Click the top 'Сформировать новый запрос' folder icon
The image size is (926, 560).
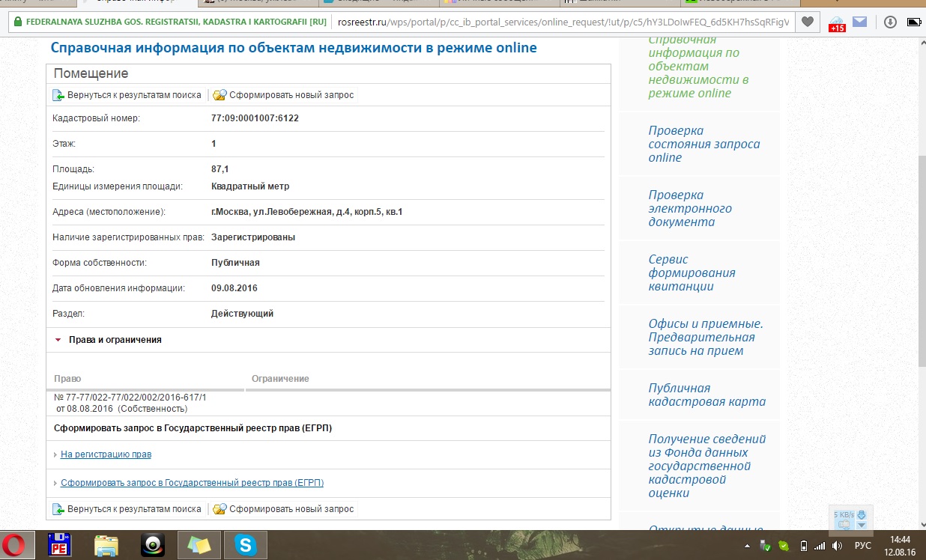220,95
